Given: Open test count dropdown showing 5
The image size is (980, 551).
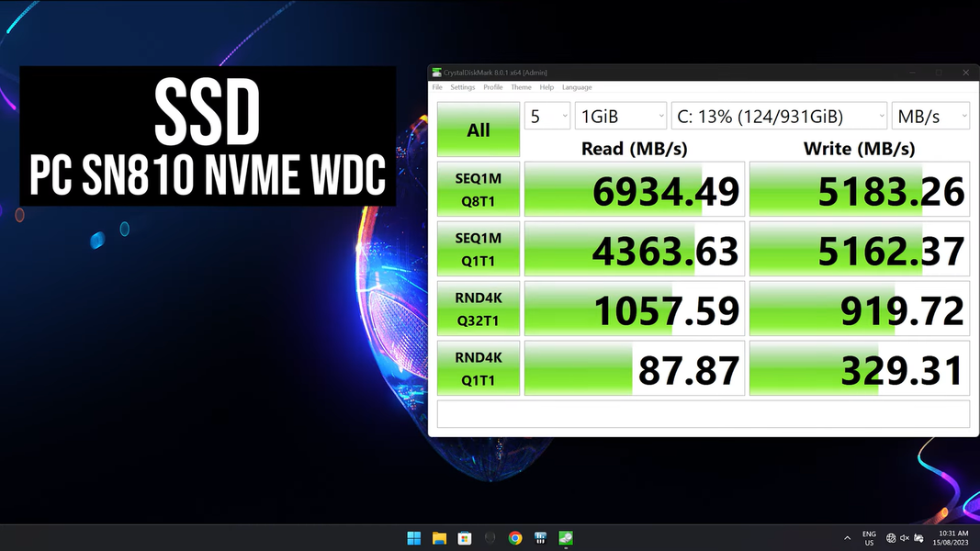Looking at the screenshot, I should coord(546,117).
